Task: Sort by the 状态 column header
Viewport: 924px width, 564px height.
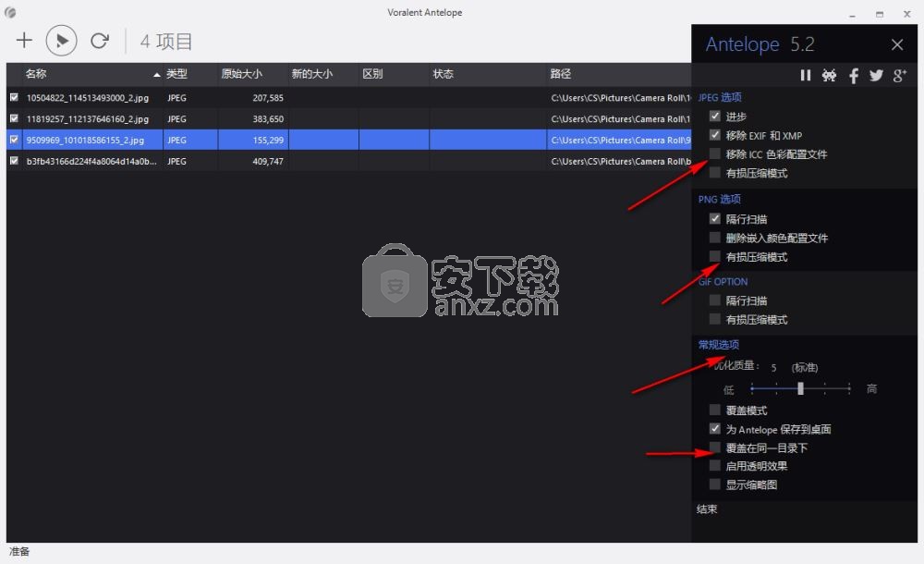Action: (444, 74)
